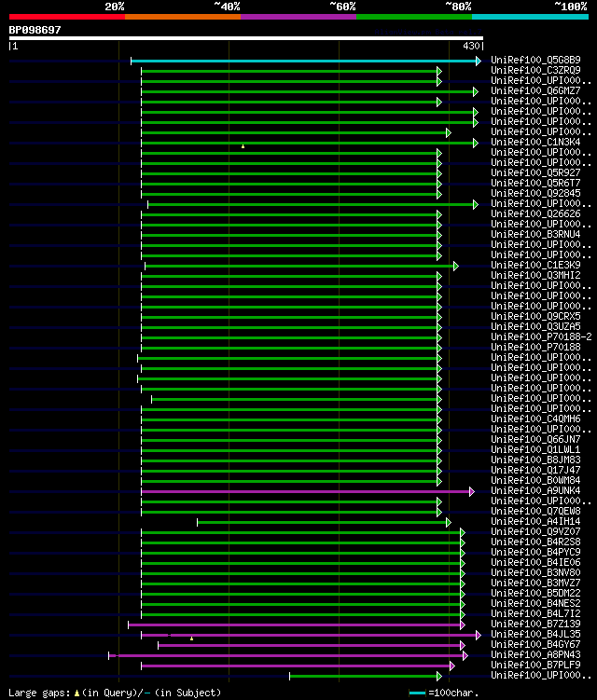597x700 pixels.
Task: Open the UniRef100_Q5R927 hit
Action: 535,172
